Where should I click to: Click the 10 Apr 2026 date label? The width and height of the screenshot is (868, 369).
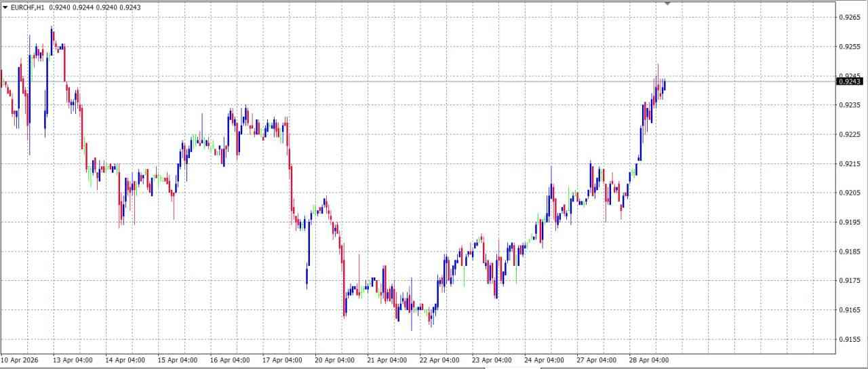pos(20,360)
